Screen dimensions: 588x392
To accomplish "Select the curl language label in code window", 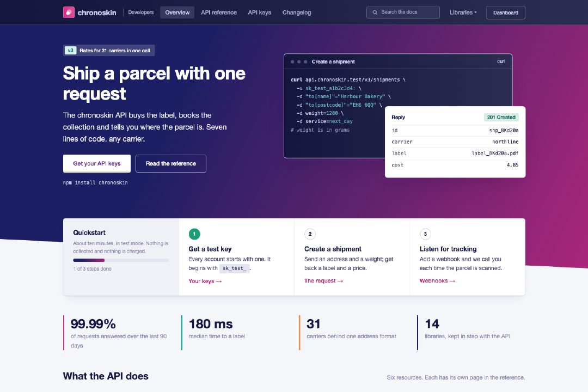I will tap(501, 62).
